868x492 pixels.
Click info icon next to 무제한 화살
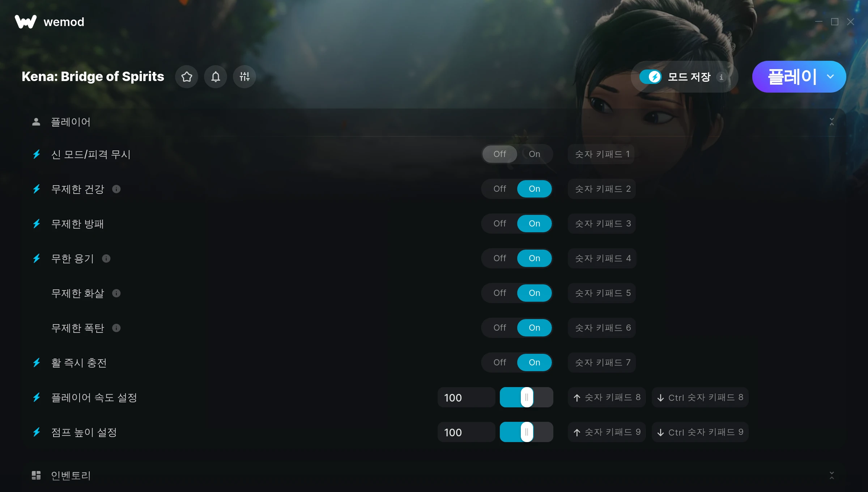[x=116, y=293]
